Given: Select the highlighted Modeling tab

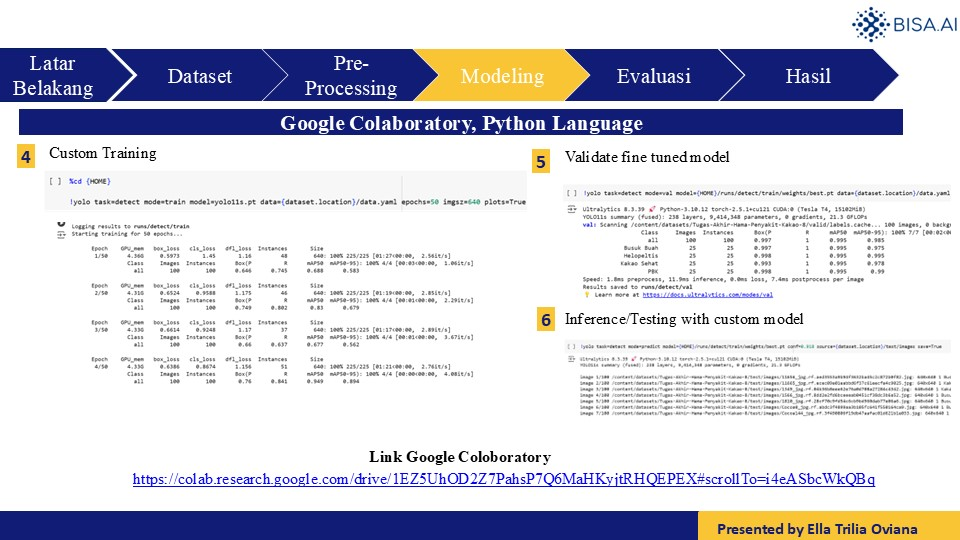Looking at the screenshot, I should (502, 76).
